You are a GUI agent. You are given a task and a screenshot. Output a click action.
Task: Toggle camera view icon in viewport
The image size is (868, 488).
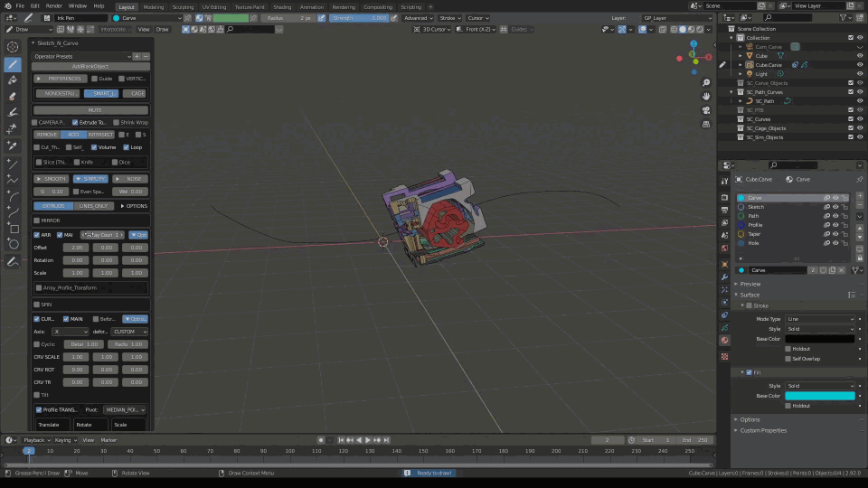(x=706, y=110)
